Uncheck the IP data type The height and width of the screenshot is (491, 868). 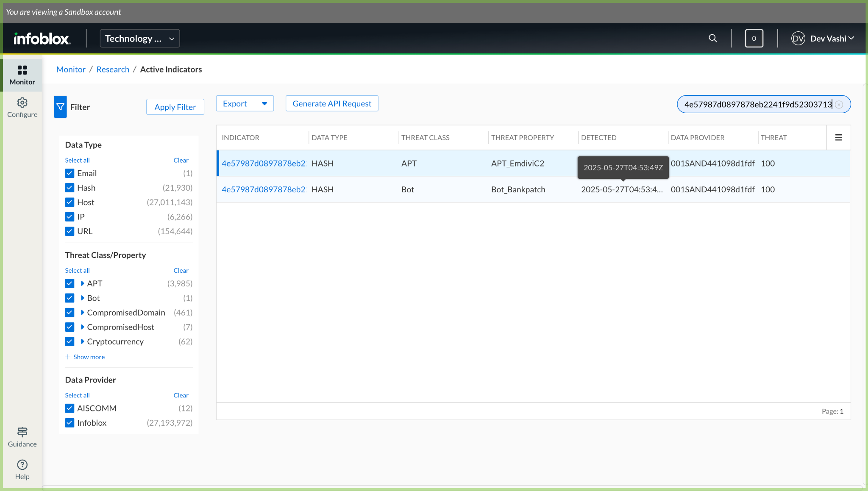click(70, 217)
